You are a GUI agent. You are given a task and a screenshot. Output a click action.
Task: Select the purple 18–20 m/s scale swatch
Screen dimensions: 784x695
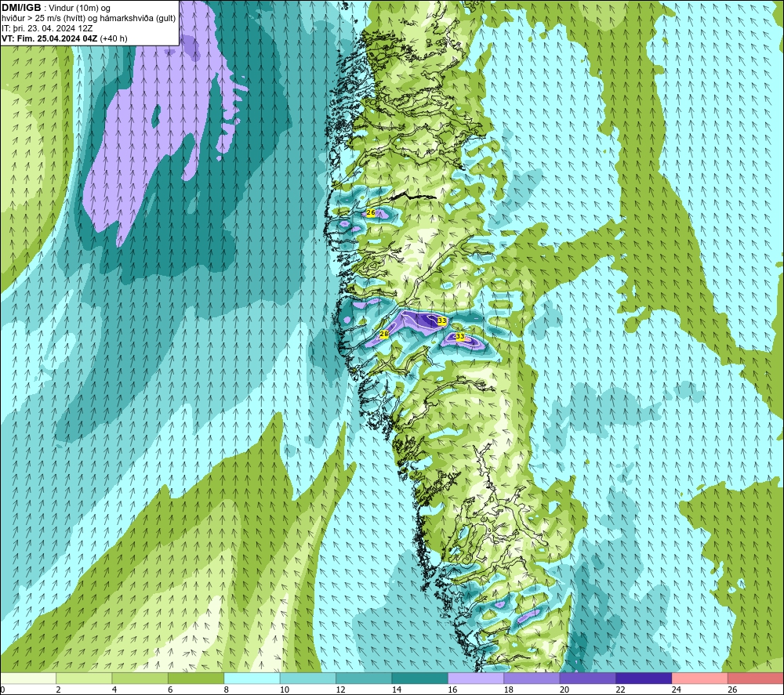click(532, 678)
